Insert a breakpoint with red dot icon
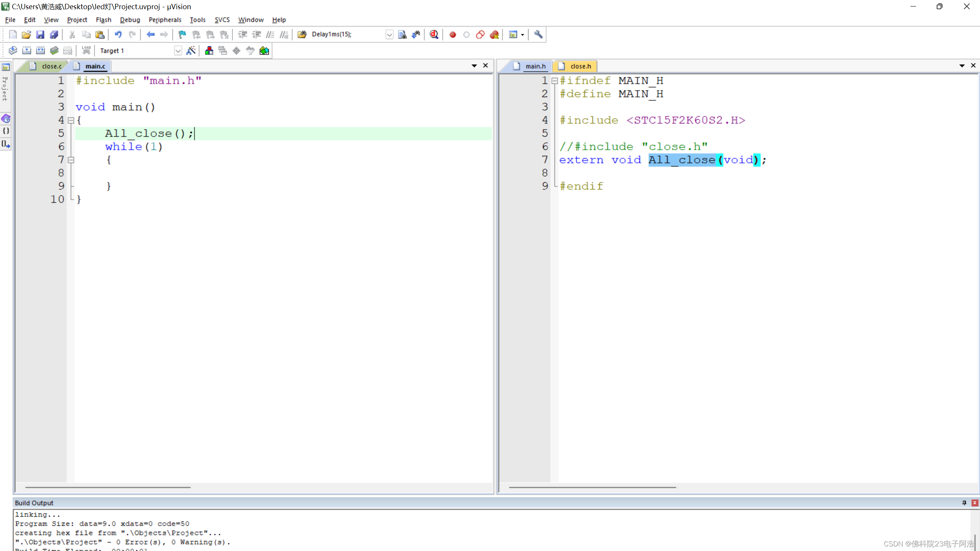Image resolution: width=980 pixels, height=551 pixels. click(452, 34)
